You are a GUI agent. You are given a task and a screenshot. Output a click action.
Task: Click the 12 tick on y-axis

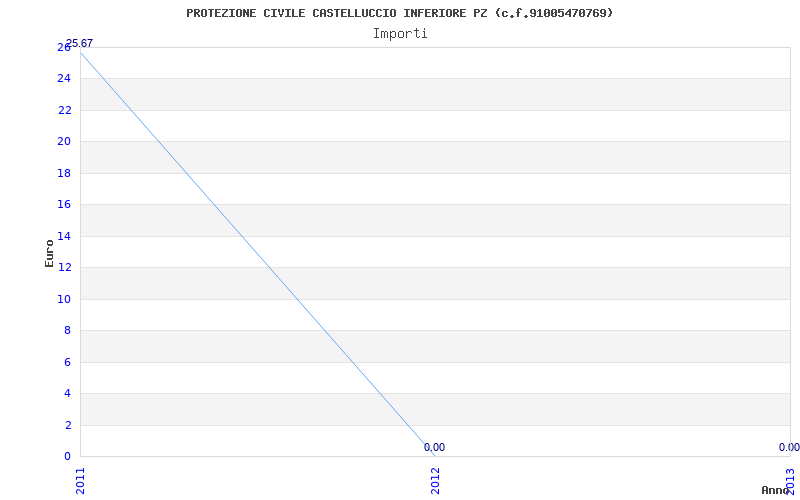pos(64,267)
